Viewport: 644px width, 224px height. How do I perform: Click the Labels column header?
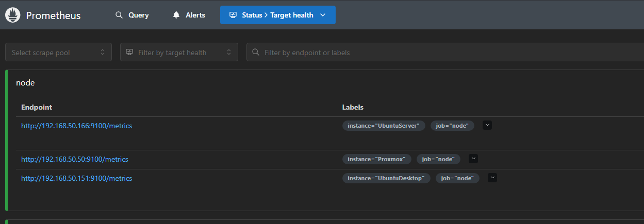coord(353,107)
